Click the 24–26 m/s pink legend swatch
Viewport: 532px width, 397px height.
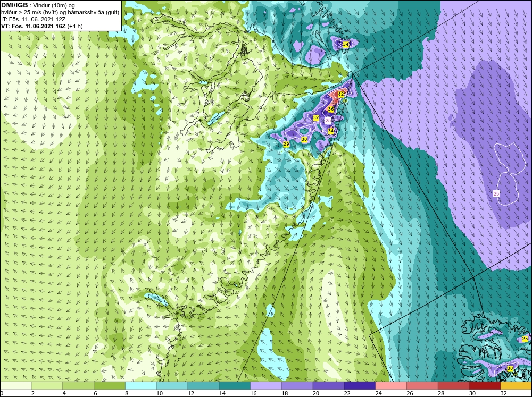(391, 385)
